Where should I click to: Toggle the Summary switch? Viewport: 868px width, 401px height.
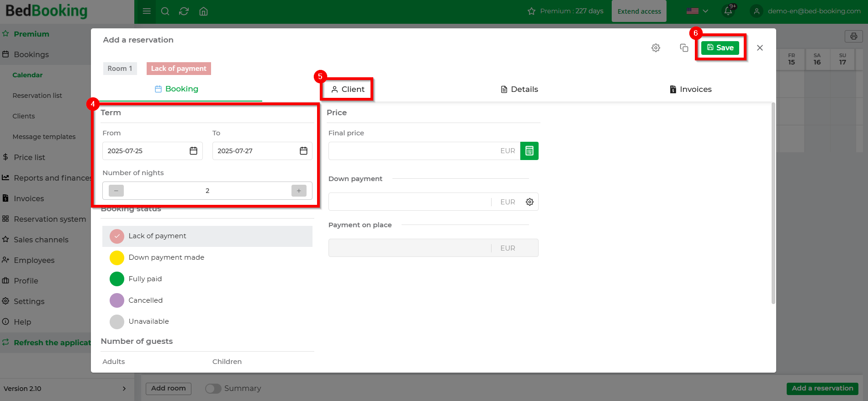pos(213,388)
